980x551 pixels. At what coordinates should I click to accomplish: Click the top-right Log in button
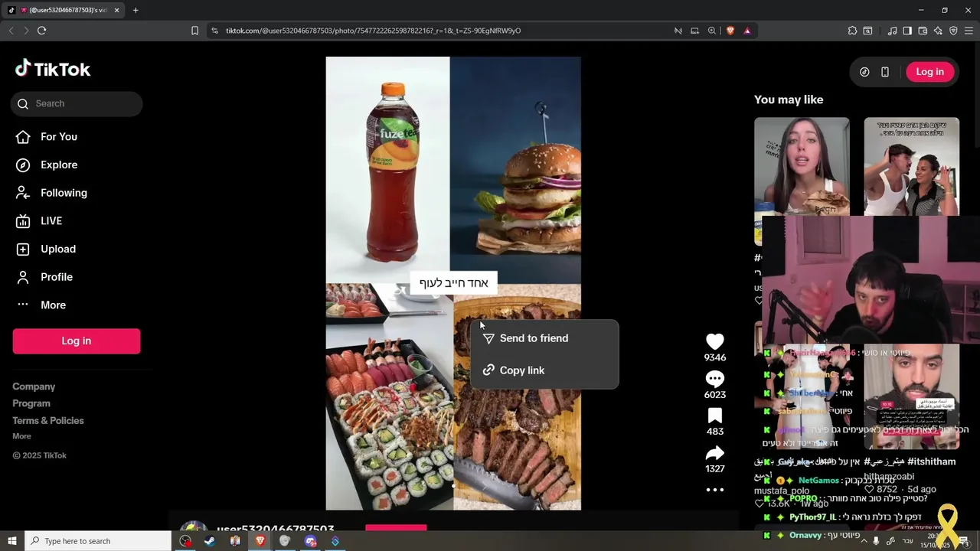[930, 72]
